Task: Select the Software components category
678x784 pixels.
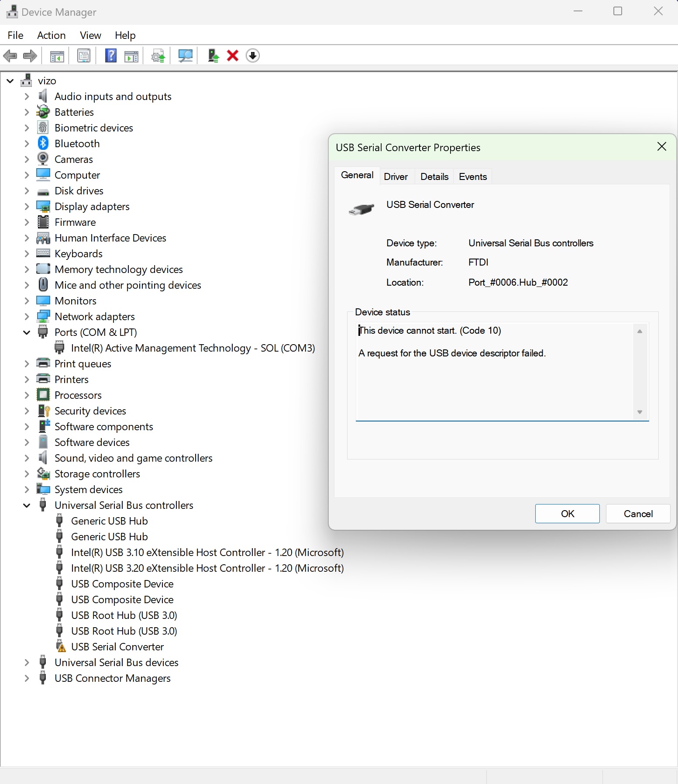Action: 104,427
